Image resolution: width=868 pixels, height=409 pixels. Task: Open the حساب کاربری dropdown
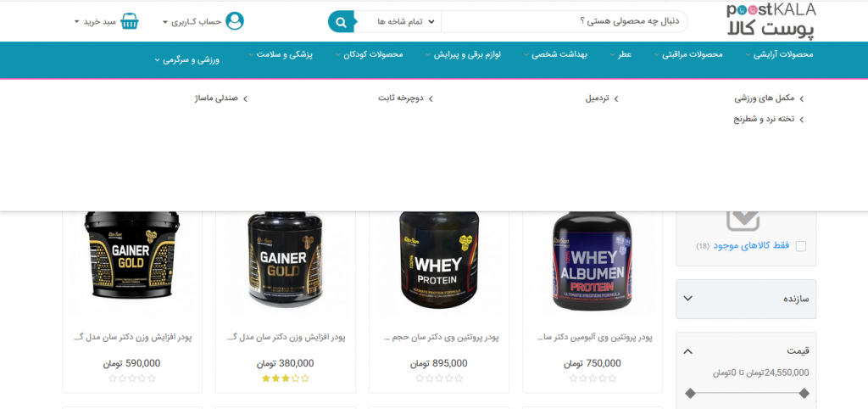coord(192,21)
